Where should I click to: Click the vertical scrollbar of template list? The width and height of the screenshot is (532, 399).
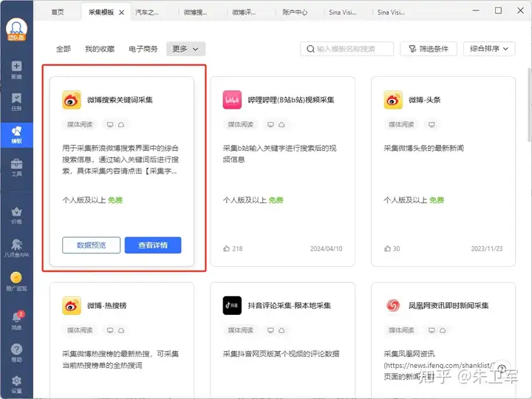[529, 105]
